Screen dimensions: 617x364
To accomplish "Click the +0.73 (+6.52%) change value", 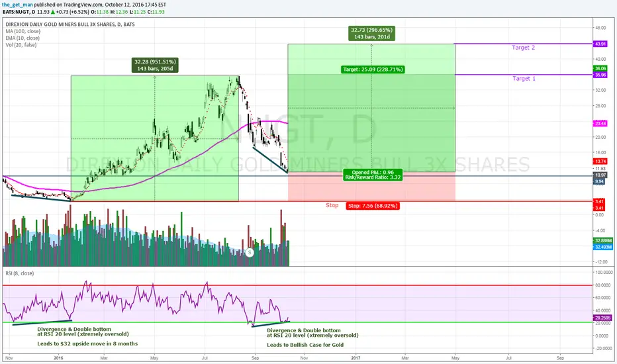I will (72, 12).
